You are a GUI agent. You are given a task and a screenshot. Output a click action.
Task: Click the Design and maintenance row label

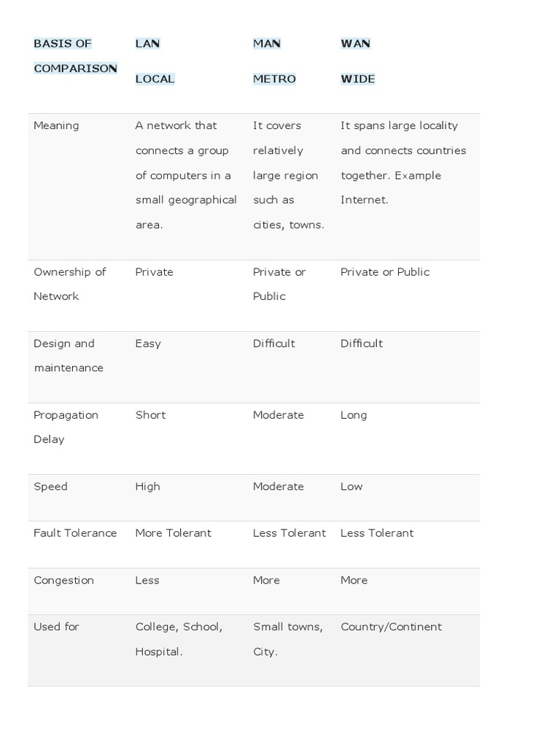coord(68,355)
